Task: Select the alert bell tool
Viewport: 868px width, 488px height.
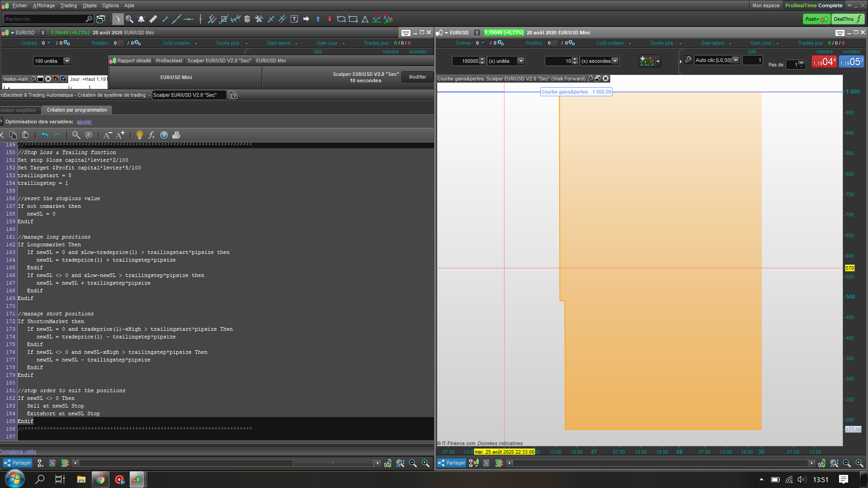Action: point(141,19)
